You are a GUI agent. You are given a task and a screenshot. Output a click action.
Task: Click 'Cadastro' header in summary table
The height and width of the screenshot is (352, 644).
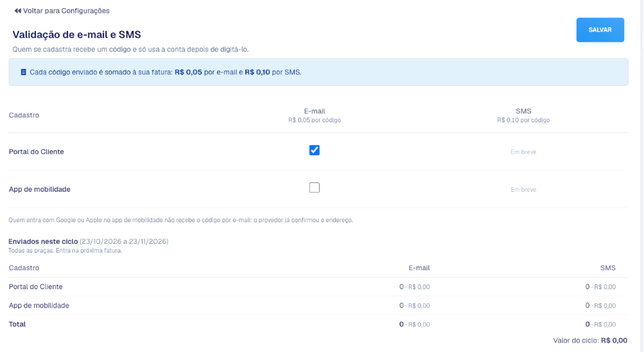pos(24,268)
